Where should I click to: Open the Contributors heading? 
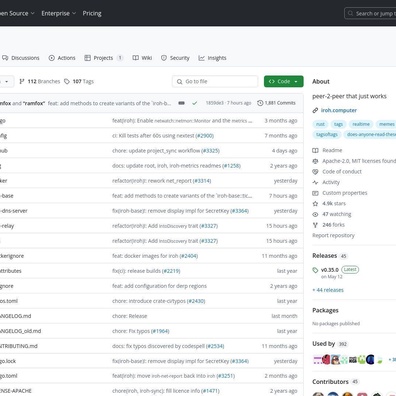point(330,382)
